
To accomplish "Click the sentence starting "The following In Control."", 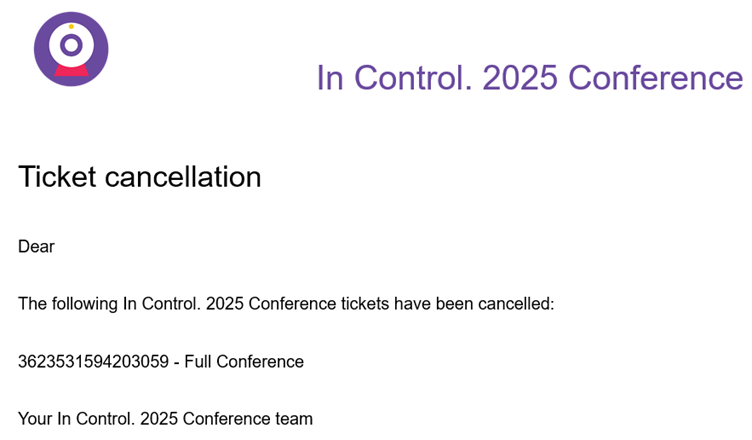I will point(286,303).
